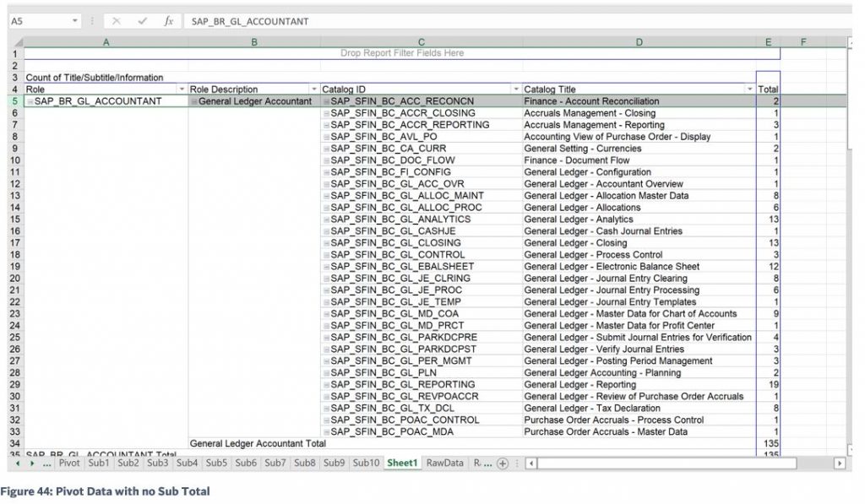Click the ellipsis for more sheet tabs
The image size is (865, 504).
(x=47, y=464)
